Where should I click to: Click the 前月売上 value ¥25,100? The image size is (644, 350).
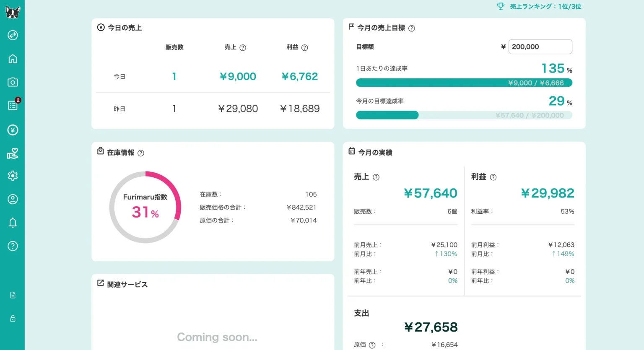444,245
